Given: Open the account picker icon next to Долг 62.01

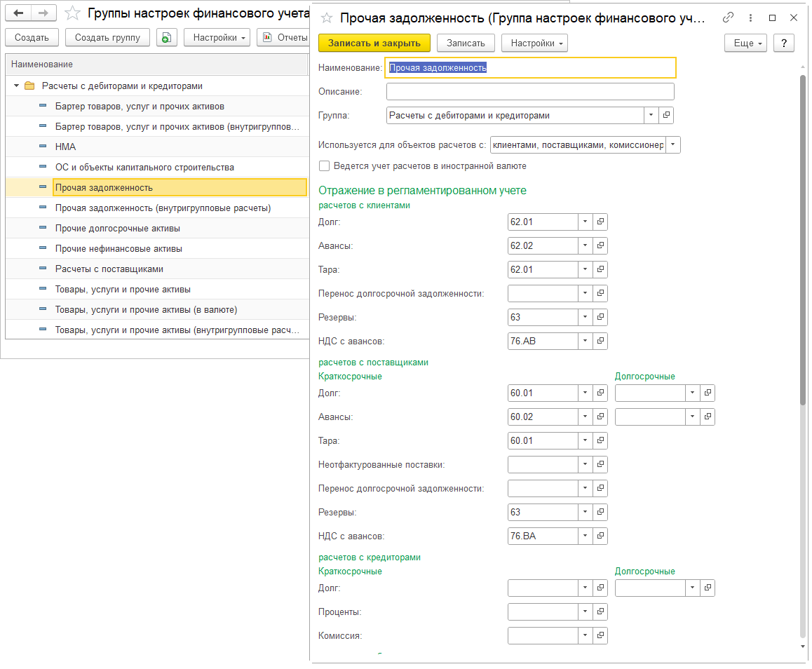Looking at the screenshot, I should (x=600, y=222).
